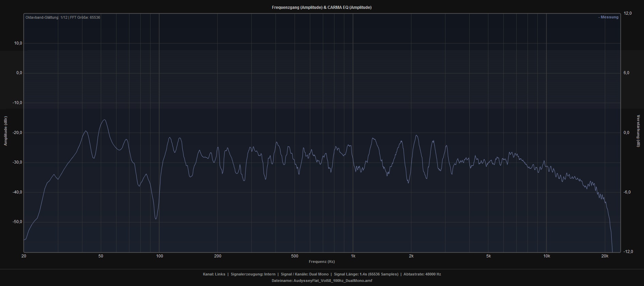This screenshot has width=644, height=286.
Task: Click the Dateiname AudysseyFlat_Vol58_100hz_DualMono.amf text
Action: click(322, 281)
